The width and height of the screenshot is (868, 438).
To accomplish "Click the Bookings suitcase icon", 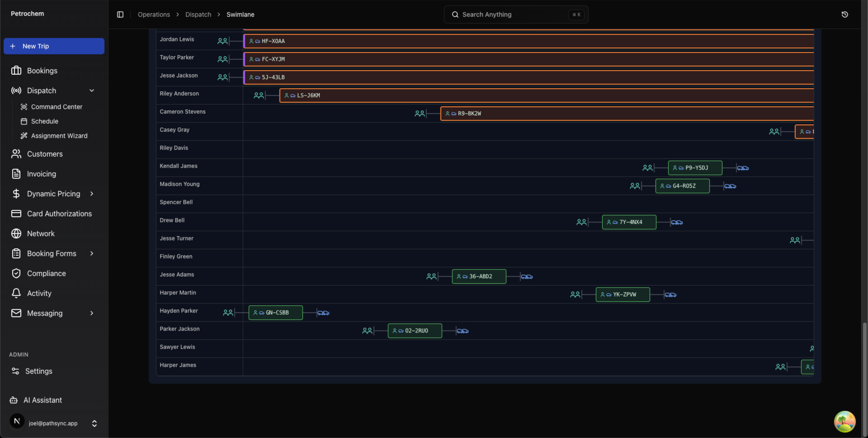I will tap(16, 70).
